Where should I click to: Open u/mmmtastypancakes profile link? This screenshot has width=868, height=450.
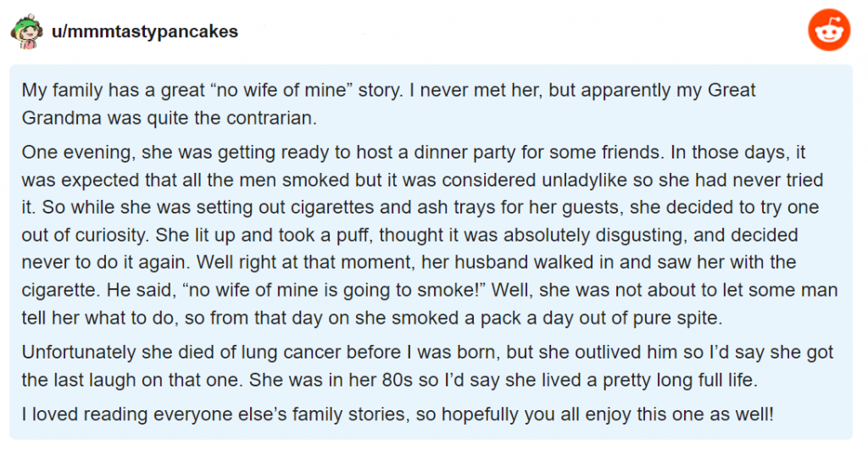click(x=144, y=31)
